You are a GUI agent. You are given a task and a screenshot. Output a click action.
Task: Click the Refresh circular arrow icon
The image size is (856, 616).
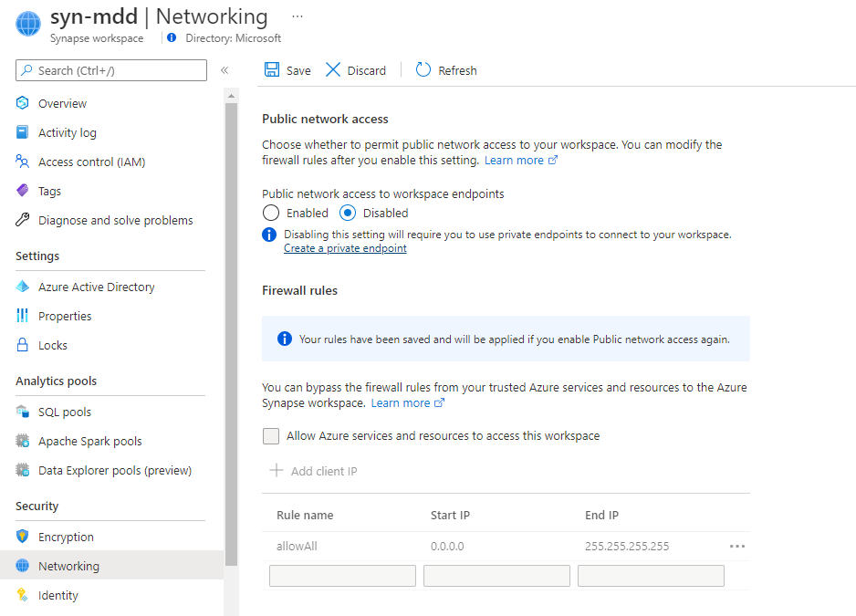pos(423,70)
